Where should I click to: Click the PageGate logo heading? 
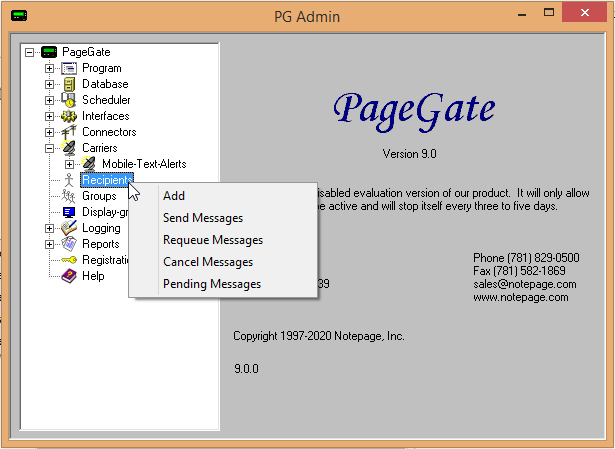[x=414, y=111]
